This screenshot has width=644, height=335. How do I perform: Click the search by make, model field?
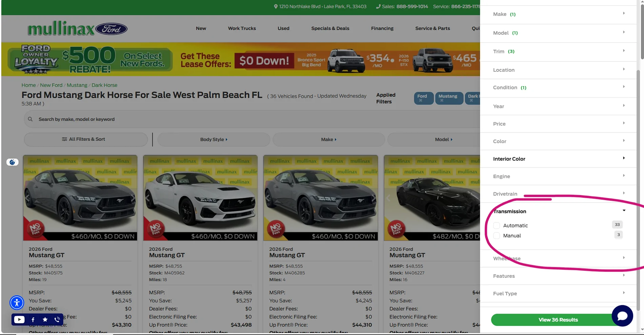252,119
